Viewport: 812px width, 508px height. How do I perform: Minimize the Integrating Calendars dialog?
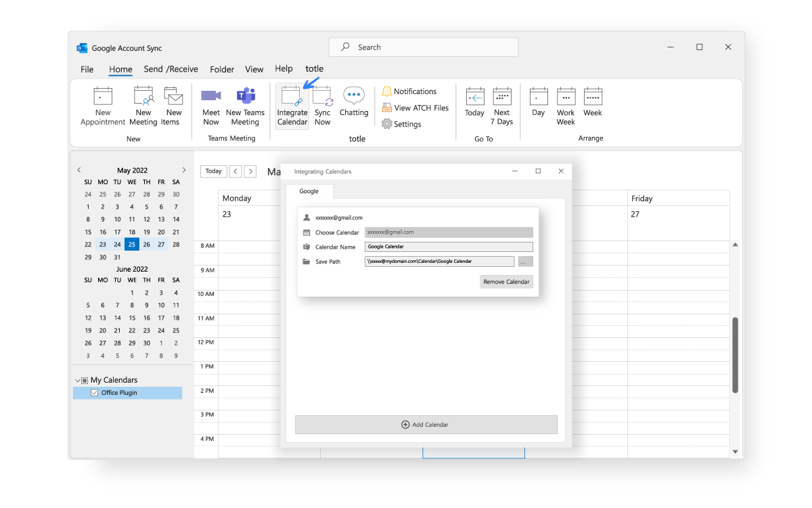pyautogui.click(x=515, y=171)
